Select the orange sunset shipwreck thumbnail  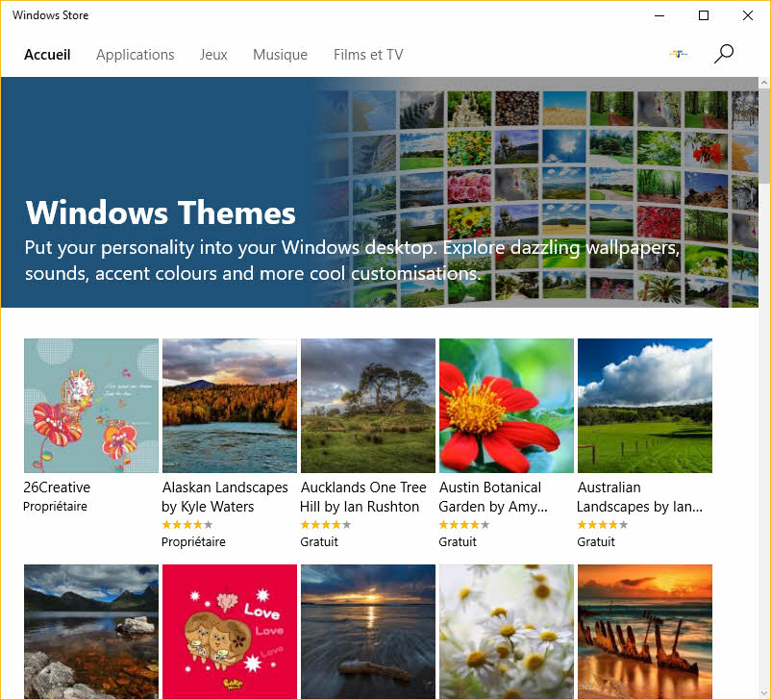[x=645, y=632]
